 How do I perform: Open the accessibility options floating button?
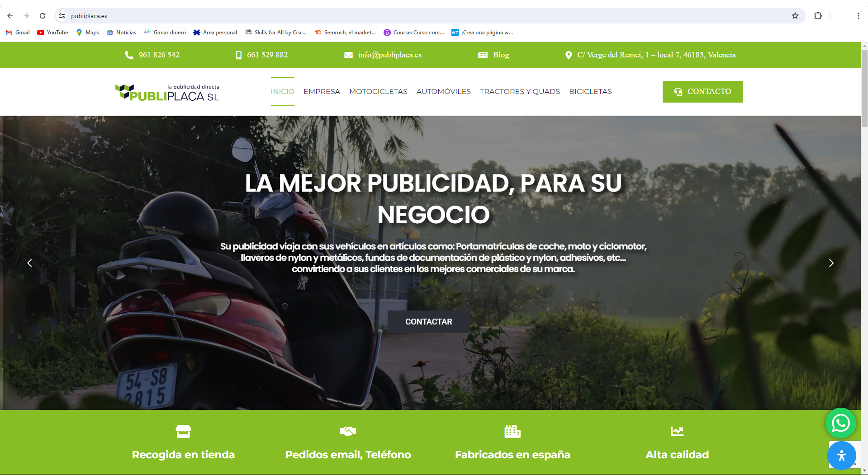coord(841,456)
